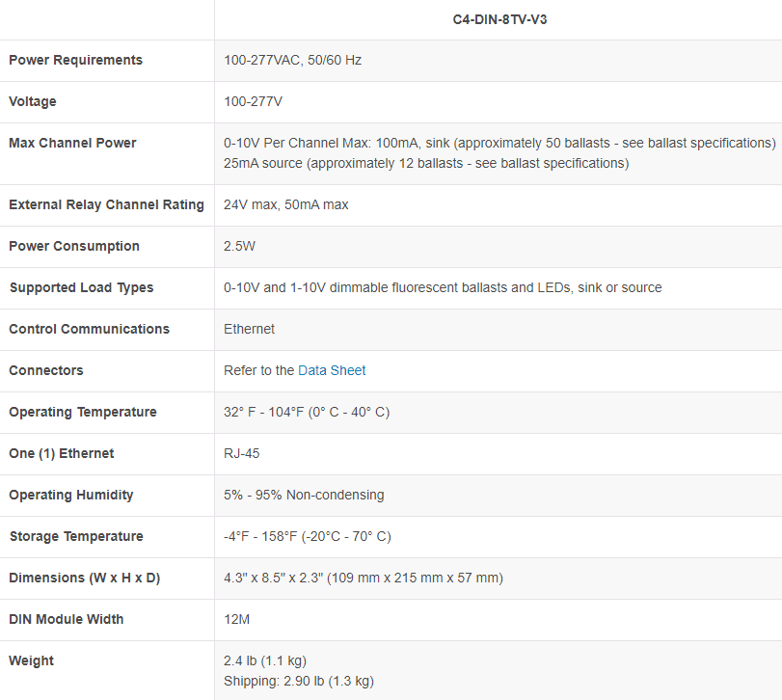Click the External Relay Channel Rating label
The width and height of the screenshot is (782, 700).
click(x=106, y=204)
